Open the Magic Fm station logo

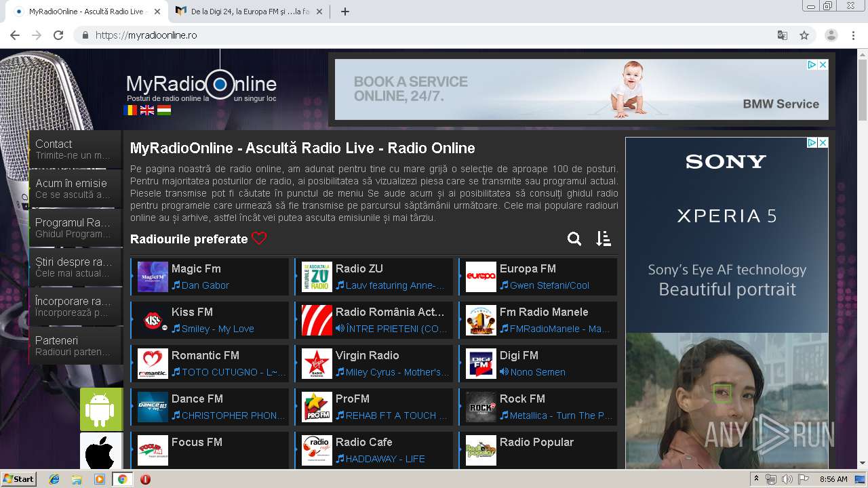[153, 277]
